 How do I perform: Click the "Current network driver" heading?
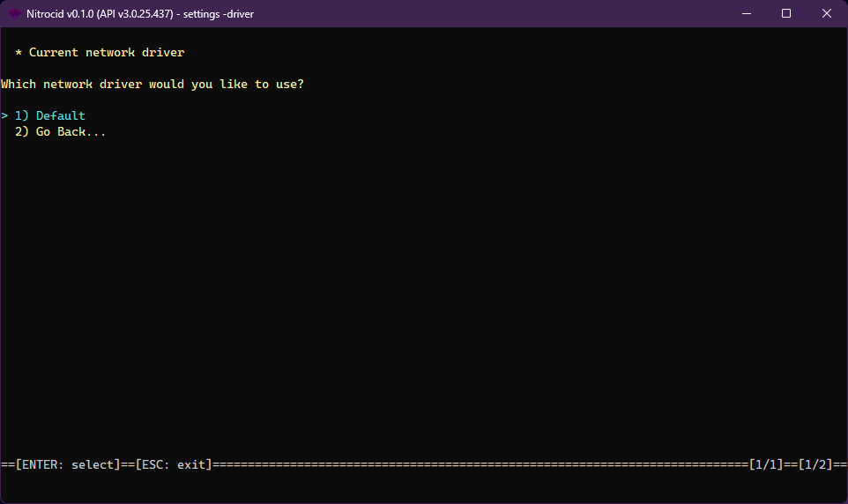point(107,53)
